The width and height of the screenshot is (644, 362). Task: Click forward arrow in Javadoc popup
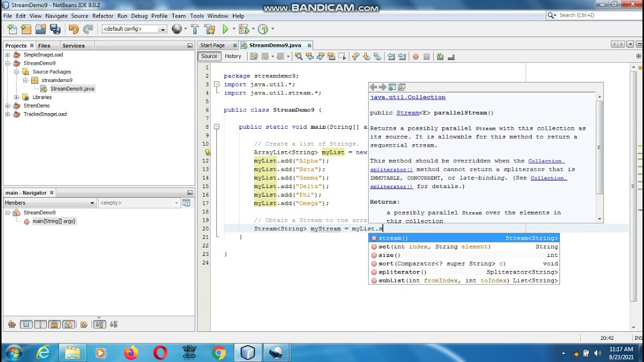pyautogui.click(x=382, y=87)
